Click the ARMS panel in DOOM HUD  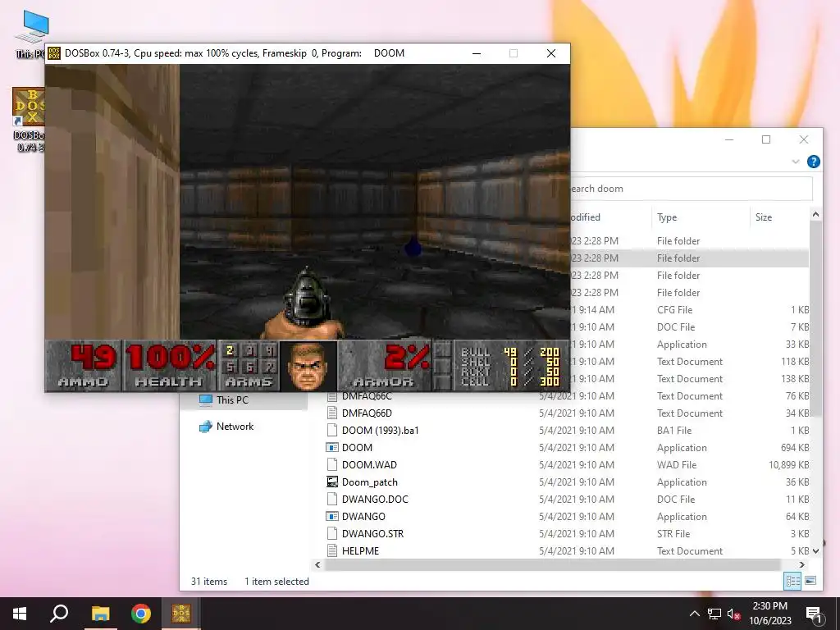click(x=248, y=365)
